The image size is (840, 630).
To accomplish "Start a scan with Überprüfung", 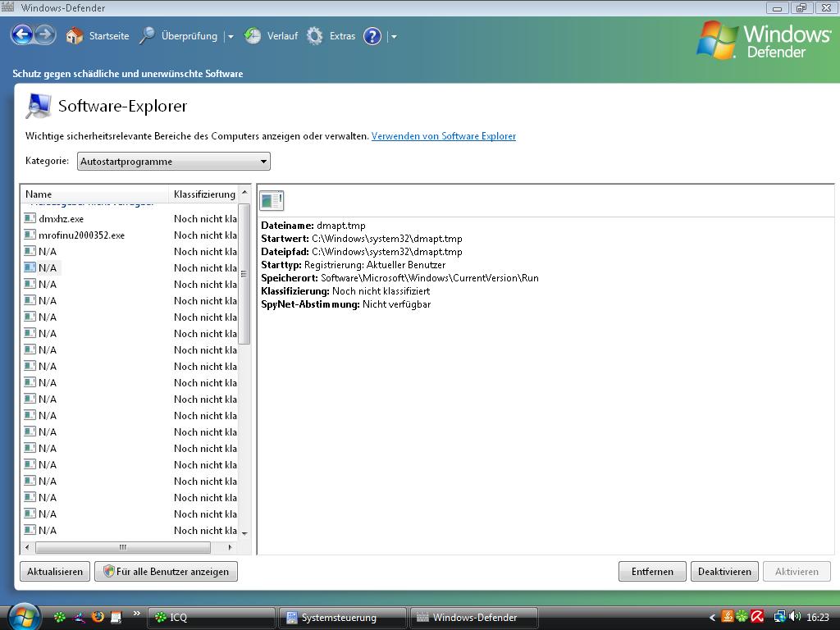I will 178,36.
